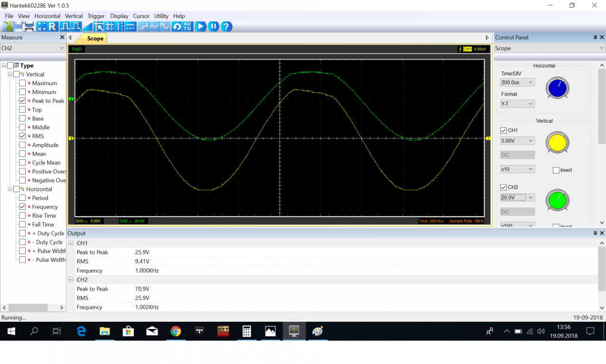Open the Format Y-T dropdown
The image size is (606, 364).
coord(517,104)
